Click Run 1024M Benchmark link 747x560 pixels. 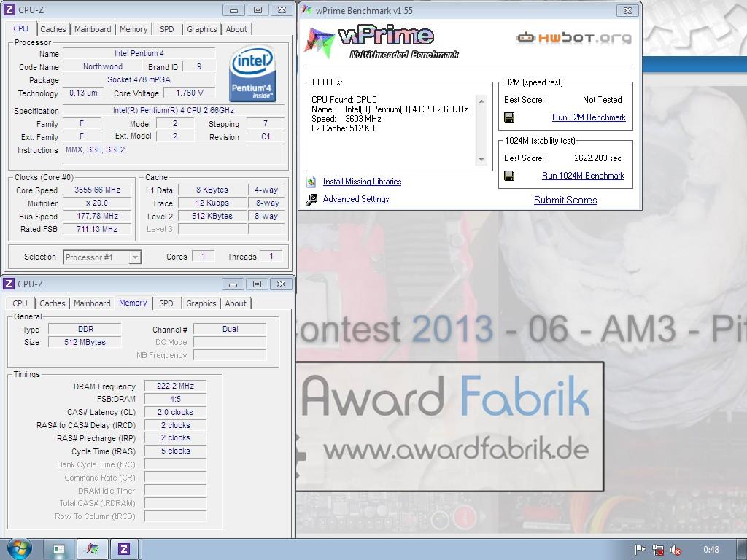coord(583,176)
